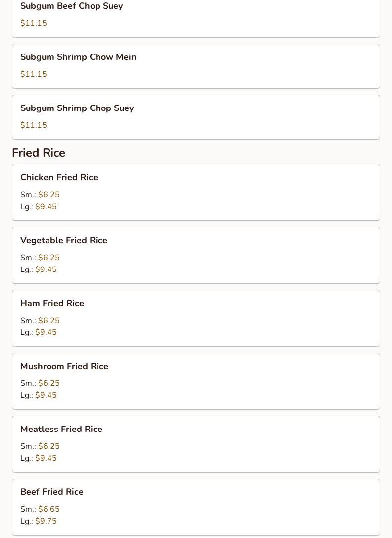Screen dimensions: 392x538
Task: Pick small Meatless Fried Rice price
Action: [x=49, y=446]
